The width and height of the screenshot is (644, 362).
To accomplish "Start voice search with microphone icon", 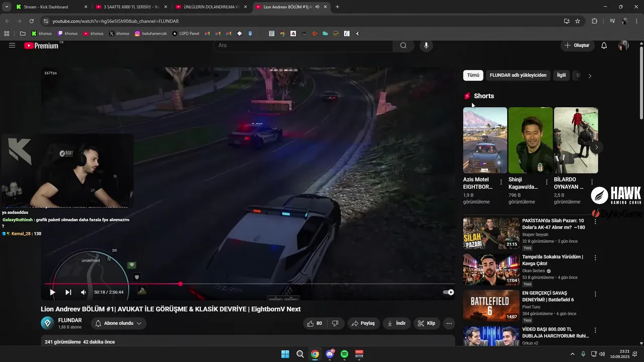I will pos(426,45).
